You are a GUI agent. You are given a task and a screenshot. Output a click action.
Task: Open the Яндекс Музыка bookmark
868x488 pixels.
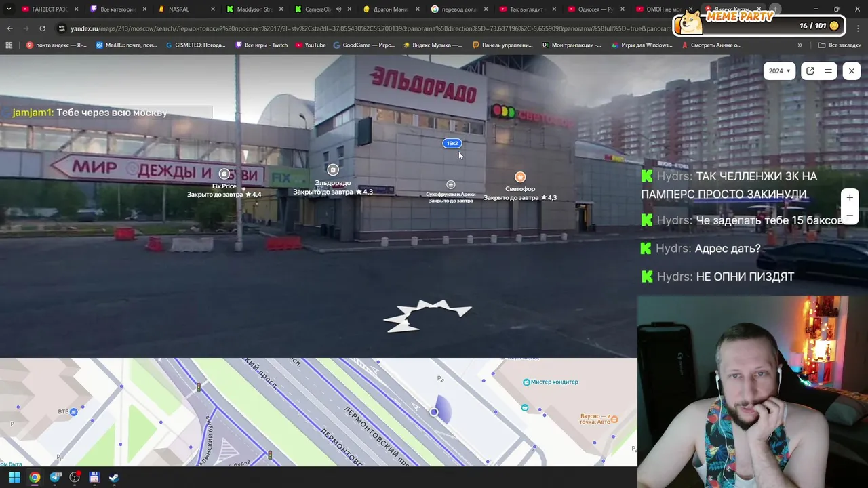(x=433, y=45)
